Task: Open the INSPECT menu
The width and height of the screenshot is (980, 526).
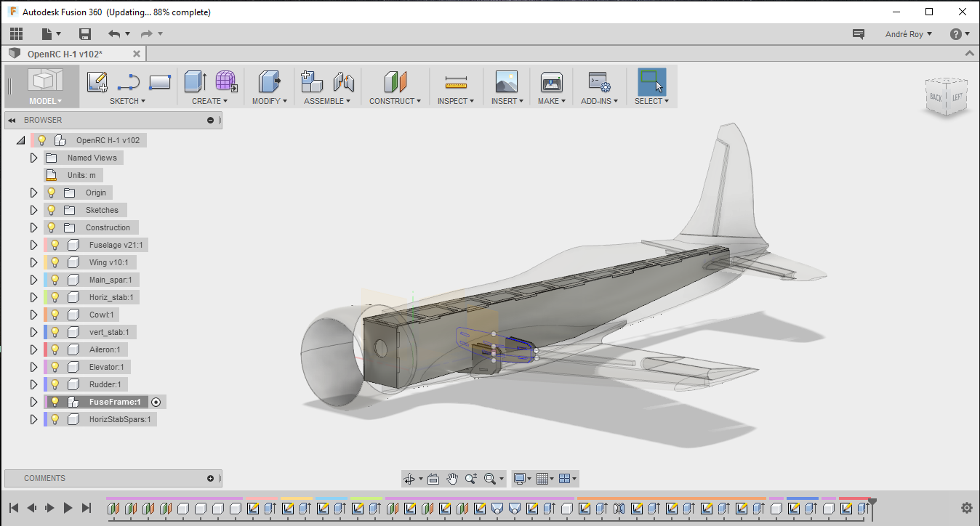Action: pos(455,101)
